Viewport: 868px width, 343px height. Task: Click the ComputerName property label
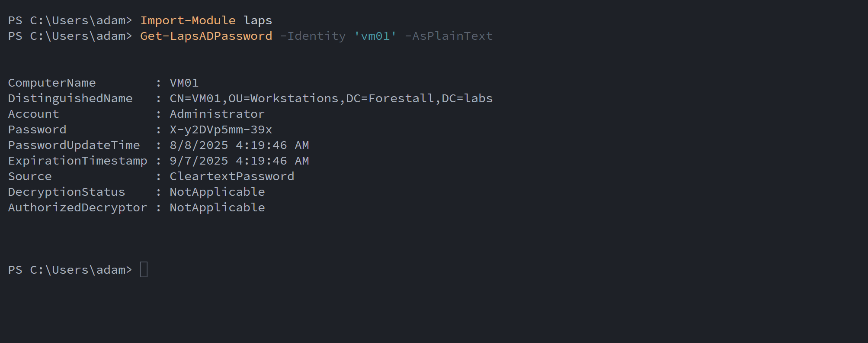[52, 83]
